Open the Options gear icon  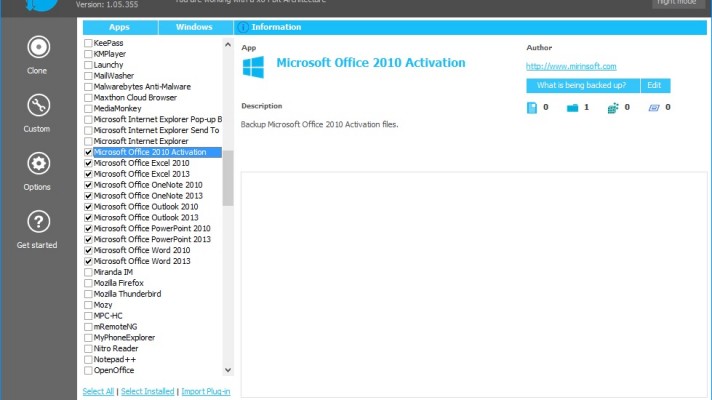coord(38,163)
